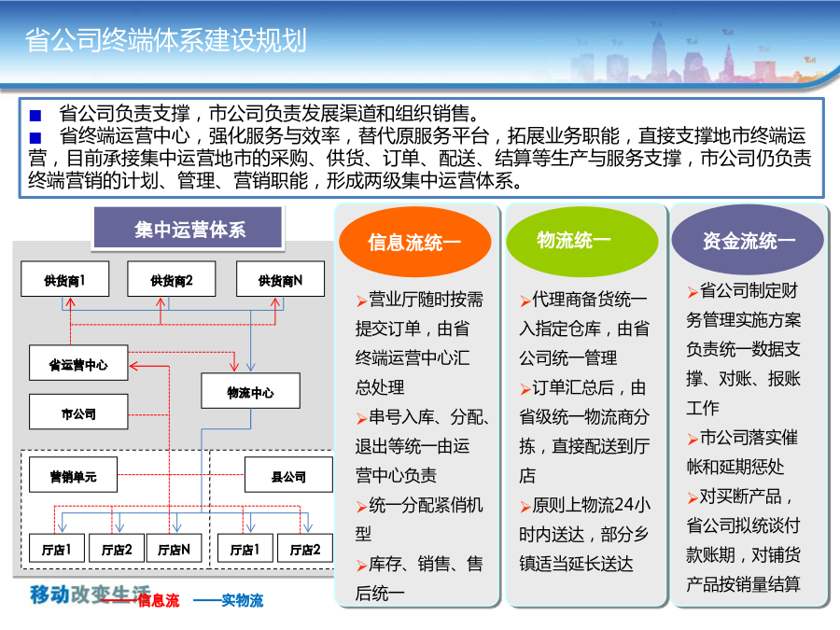Click bullet 串号入库、分配、退出等
The image size is (840, 630).
[x=423, y=446]
